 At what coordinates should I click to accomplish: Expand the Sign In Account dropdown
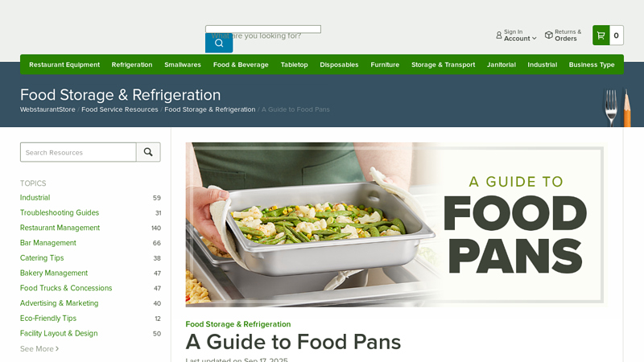pos(520,35)
